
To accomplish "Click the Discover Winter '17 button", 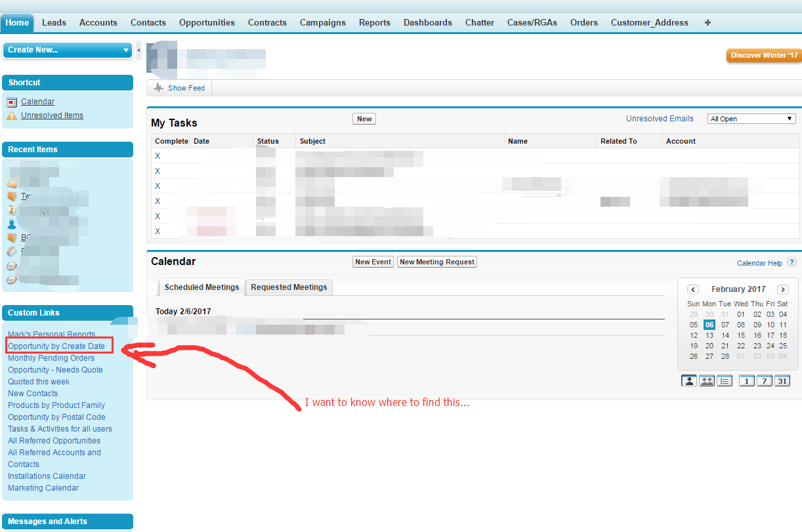I will [764, 55].
